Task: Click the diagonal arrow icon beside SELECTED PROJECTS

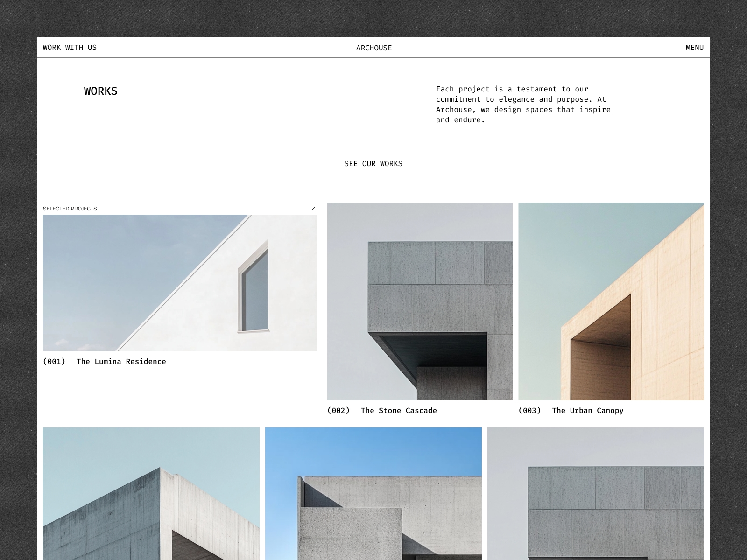Action: [x=314, y=209]
